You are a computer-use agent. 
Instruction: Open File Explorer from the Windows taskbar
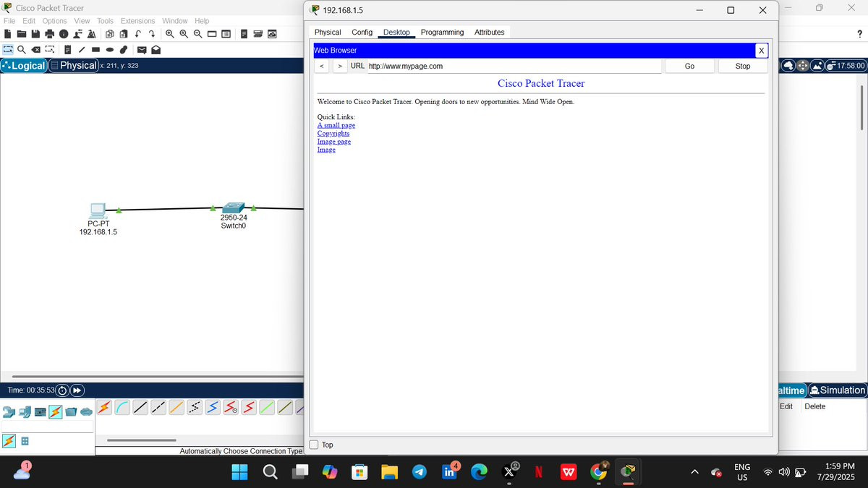(x=390, y=472)
